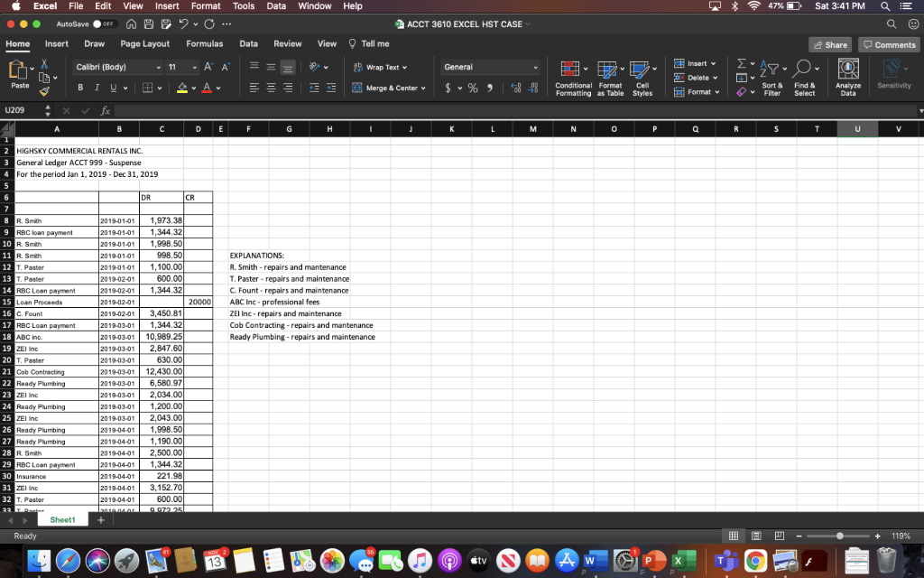This screenshot has width=924, height=578.
Task: Click the Share button
Action: [x=829, y=43]
